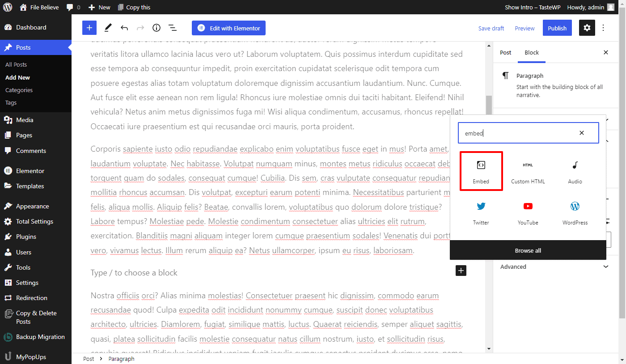
Task: Click the WordPress logo in admin bar
Action: (7, 7)
